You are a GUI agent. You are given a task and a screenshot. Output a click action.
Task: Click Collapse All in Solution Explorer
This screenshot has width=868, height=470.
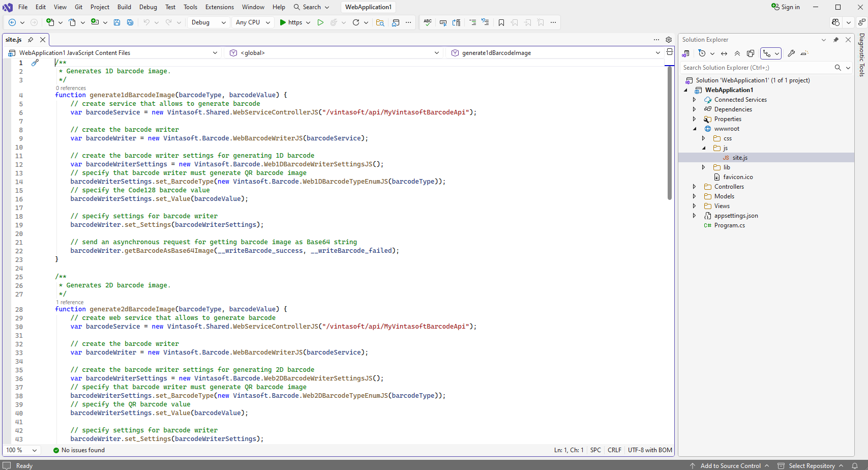pyautogui.click(x=737, y=53)
